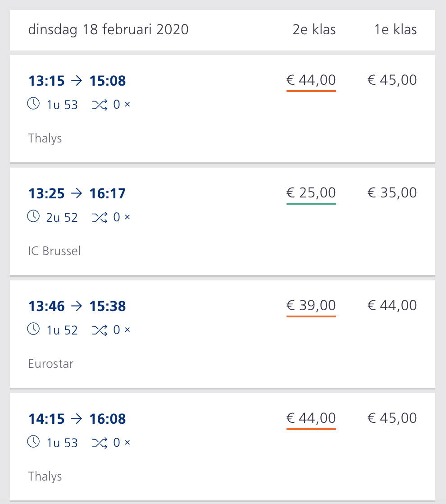This screenshot has height=504, width=446.
Task: Click the clock icon on the IC Brussel trip
Action: point(34,217)
